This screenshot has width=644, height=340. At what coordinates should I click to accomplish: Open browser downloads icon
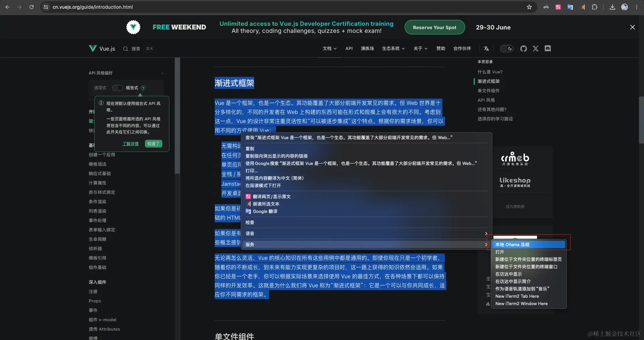[x=612, y=7]
